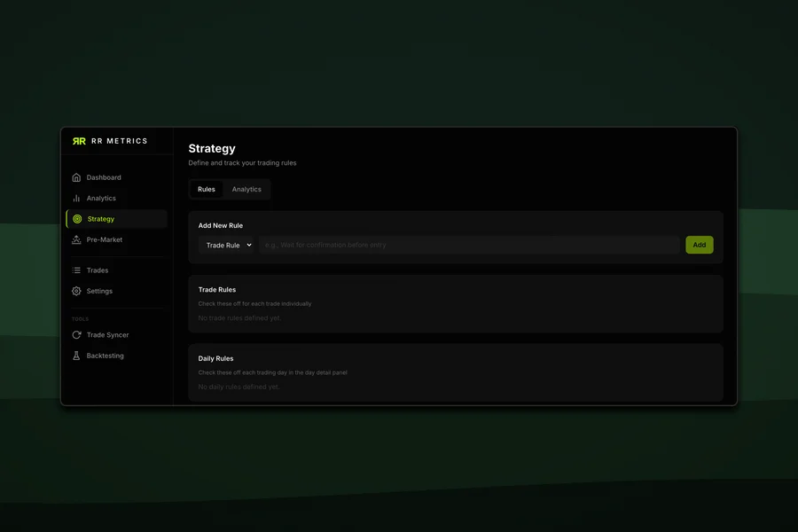
Task: Click the Backtesting flask icon
Action: (76, 356)
